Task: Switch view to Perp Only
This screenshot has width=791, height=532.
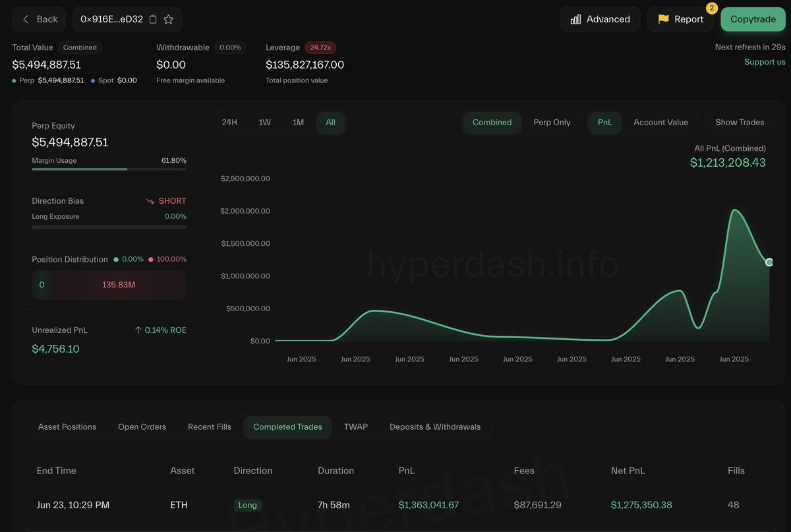Action: tap(552, 122)
